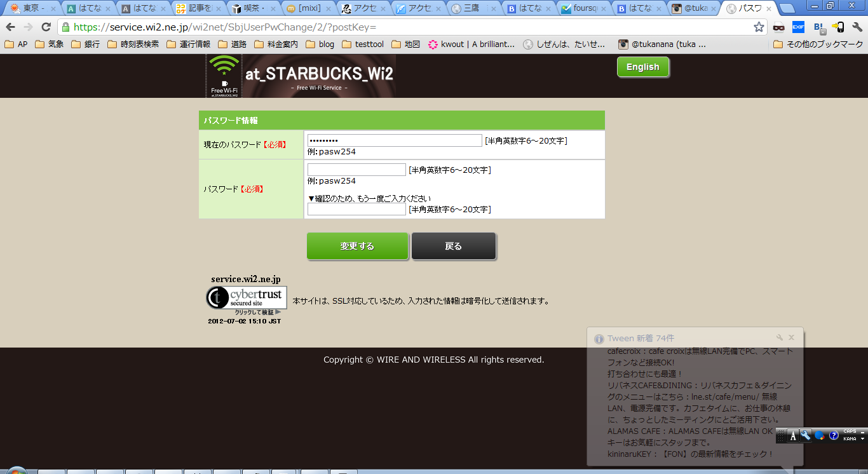Click the send-to-phone extension icon
The height and width of the screenshot is (474, 868).
pos(838,27)
